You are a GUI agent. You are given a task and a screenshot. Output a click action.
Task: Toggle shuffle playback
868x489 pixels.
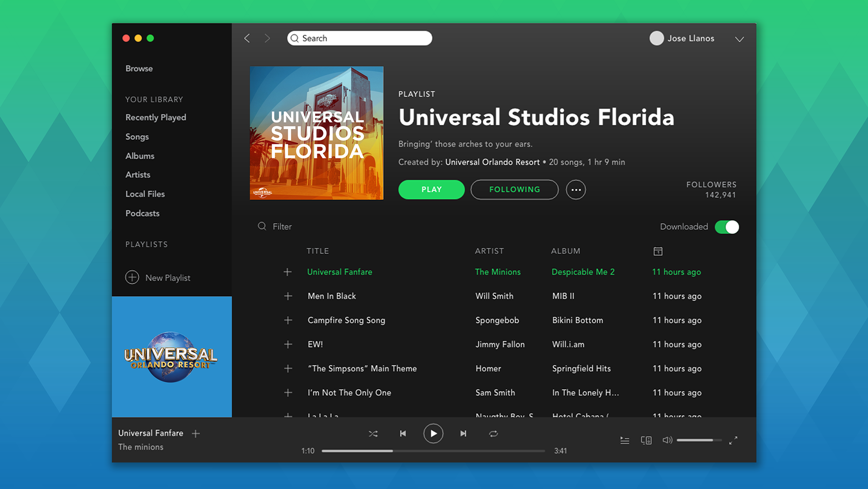pyautogui.click(x=373, y=434)
